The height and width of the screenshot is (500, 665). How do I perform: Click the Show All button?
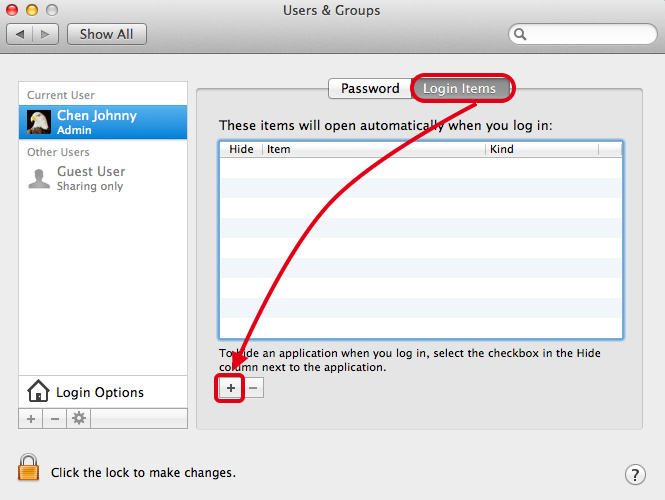pyautogui.click(x=106, y=34)
